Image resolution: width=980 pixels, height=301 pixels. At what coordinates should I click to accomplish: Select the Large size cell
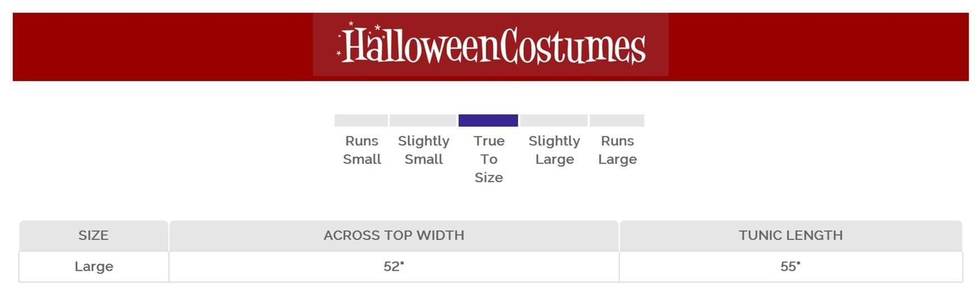(94, 266)
